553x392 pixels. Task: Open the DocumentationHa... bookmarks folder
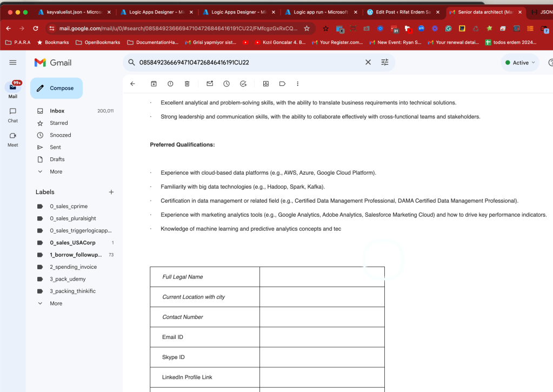152,42
